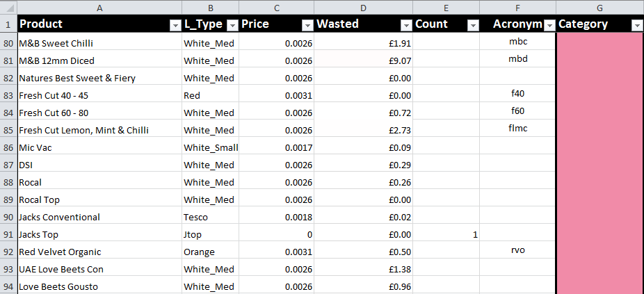The image size is (644, 294).
Task: Click the 'flmc' acronym cell
Action: point(518,130)
